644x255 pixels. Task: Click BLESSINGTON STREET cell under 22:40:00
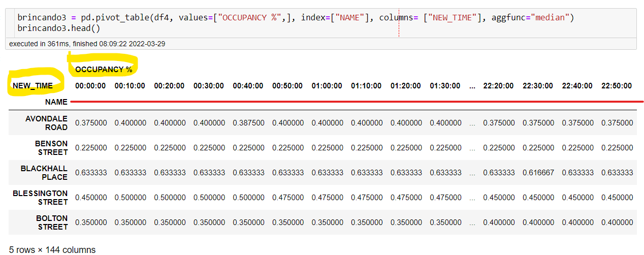[x=577, y=198]
